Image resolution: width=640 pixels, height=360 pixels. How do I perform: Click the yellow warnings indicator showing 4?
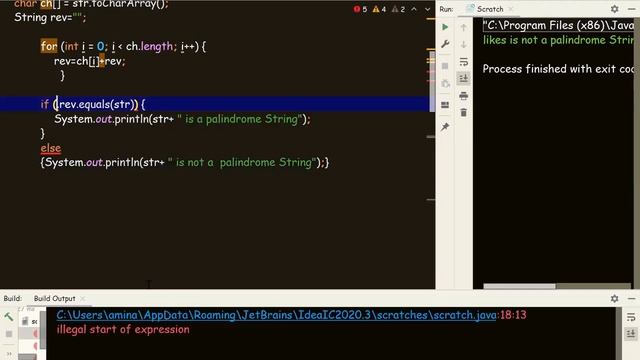click(x=379, y=9)
